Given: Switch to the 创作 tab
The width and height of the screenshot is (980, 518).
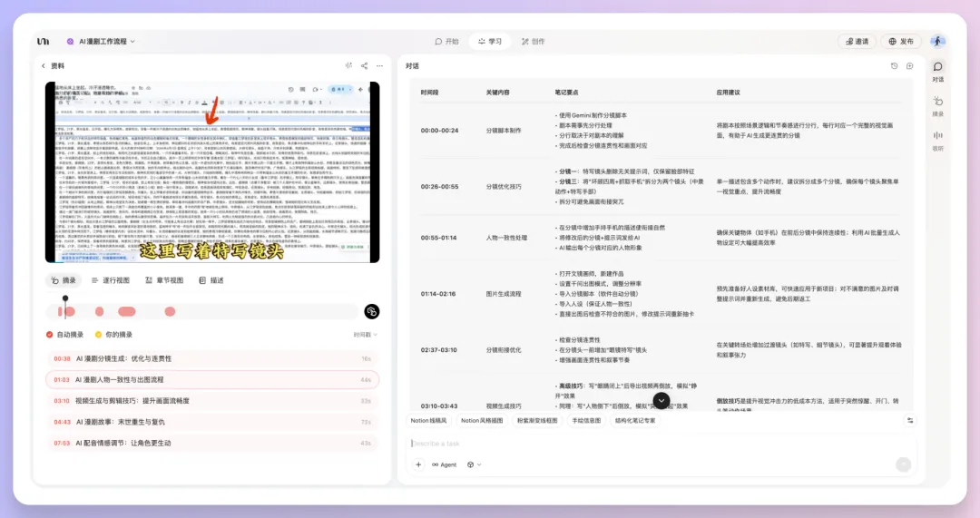Looking at the screenshot, I should pyautogui.click(x=533, y=42).
